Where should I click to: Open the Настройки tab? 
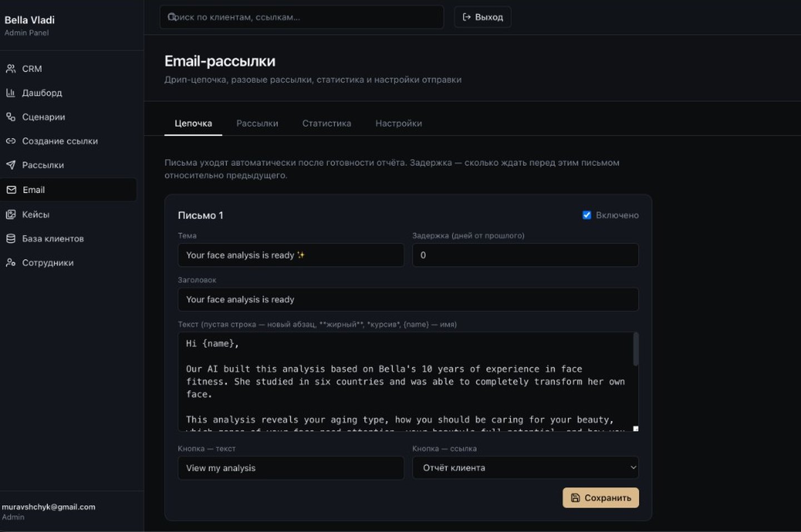tap(398, 123)
